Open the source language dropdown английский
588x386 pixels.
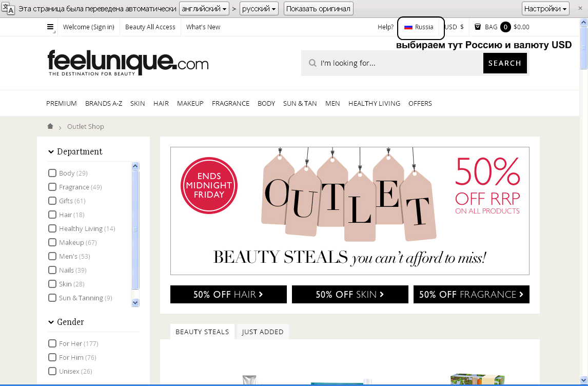coord(204,9)
